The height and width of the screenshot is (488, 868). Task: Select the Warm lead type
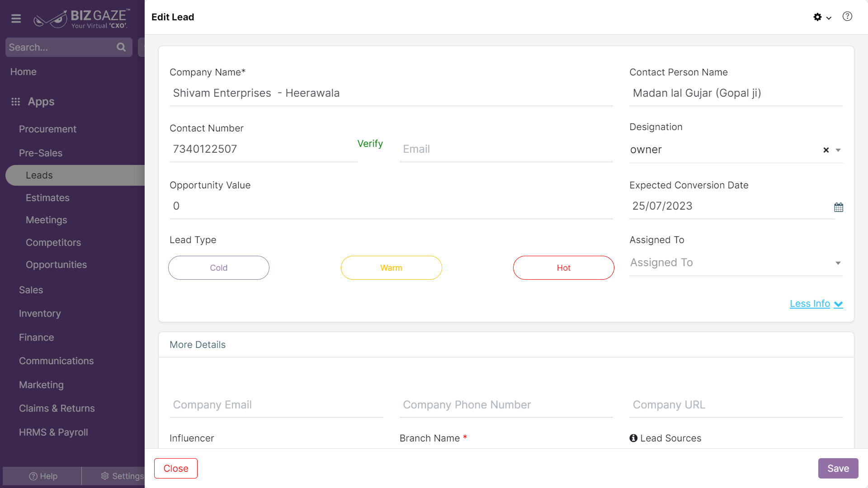[x=392, y=267]
